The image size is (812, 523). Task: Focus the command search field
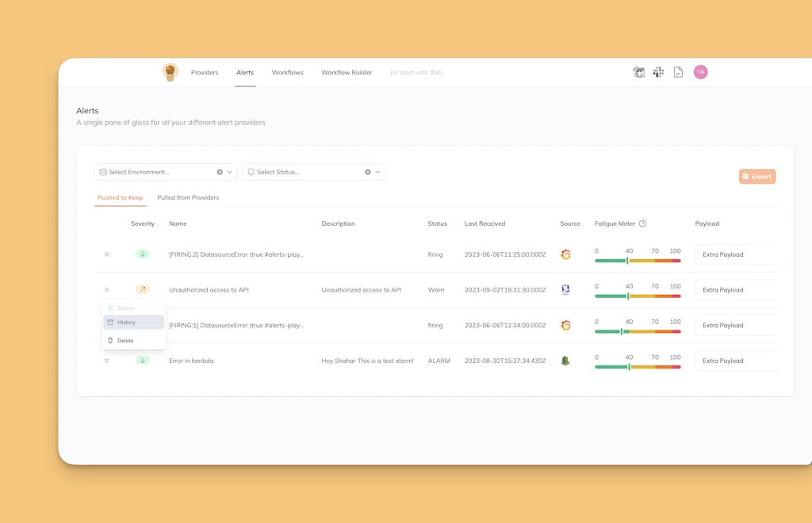coord(416,72)
